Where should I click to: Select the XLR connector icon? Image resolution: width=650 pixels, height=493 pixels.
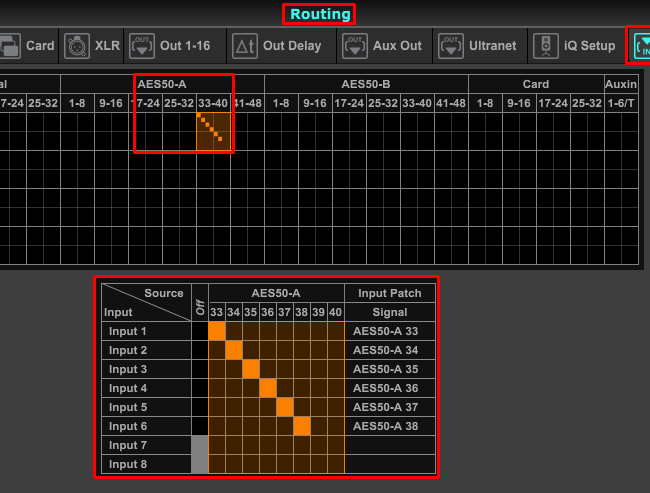coord(77,46)
